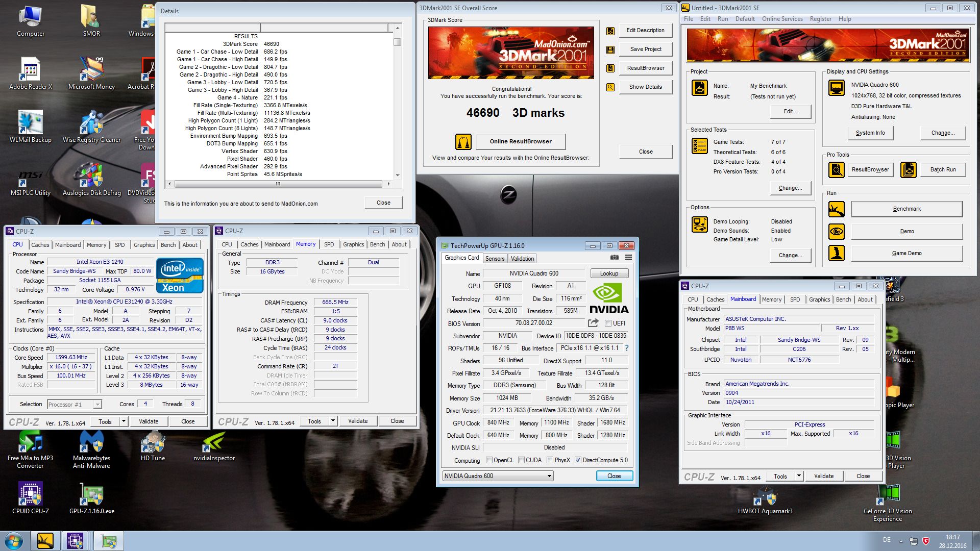Click the Game Demo icon

tap(836, 253)
